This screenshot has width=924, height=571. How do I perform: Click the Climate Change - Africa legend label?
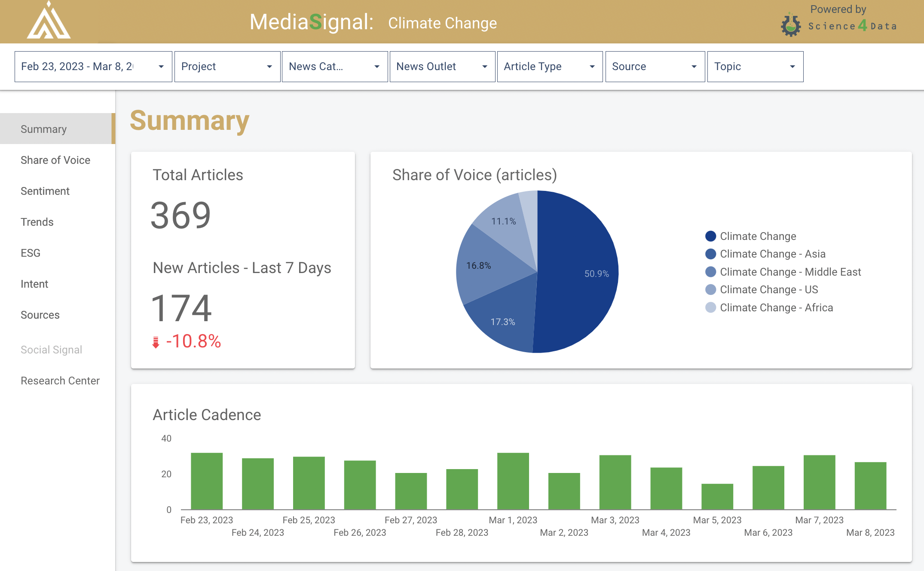click(x=777, y=307)
